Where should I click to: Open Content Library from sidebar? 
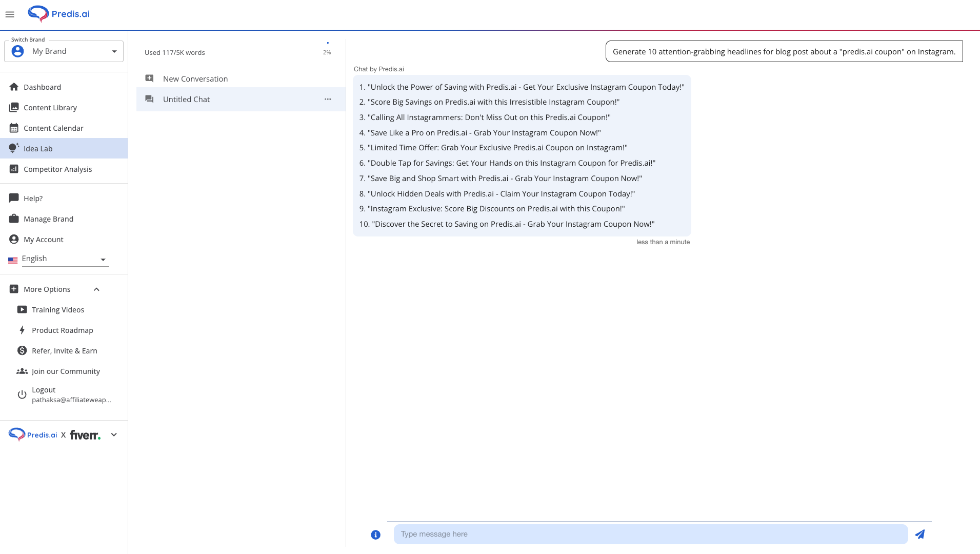(x=50, y=108)
